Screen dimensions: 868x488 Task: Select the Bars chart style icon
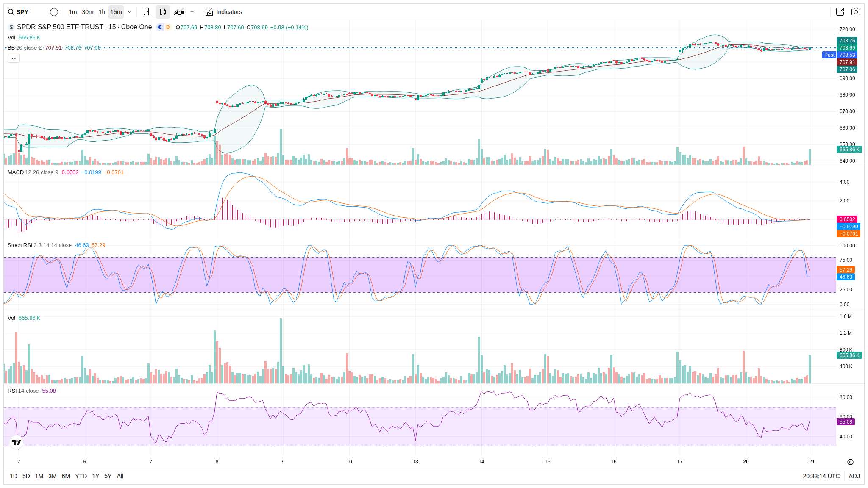(x=147, y=12)
